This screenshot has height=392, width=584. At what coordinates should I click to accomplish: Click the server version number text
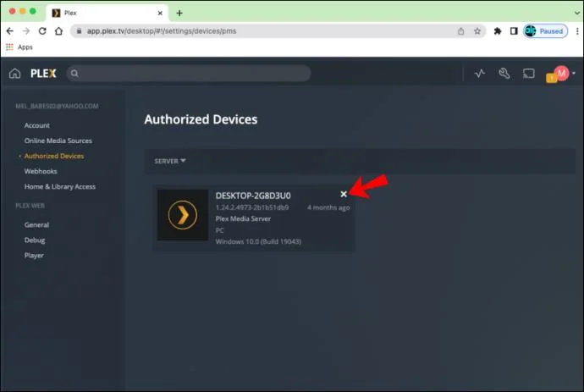click(252, 207)
